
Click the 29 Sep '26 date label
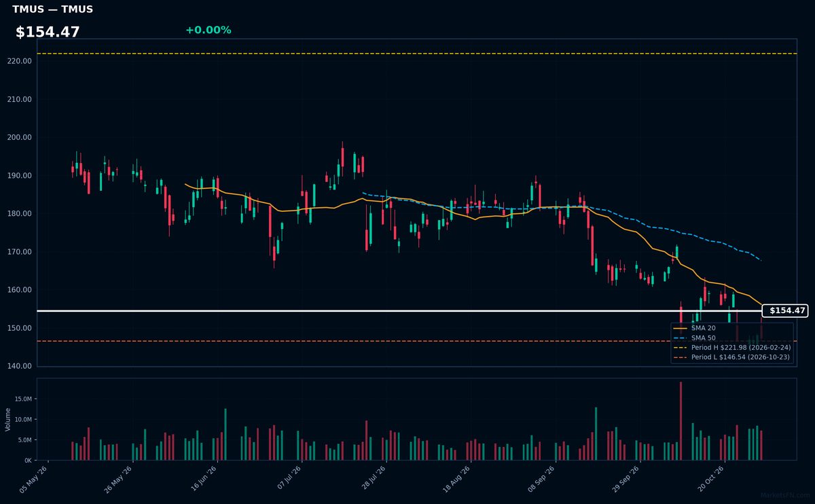626,479
